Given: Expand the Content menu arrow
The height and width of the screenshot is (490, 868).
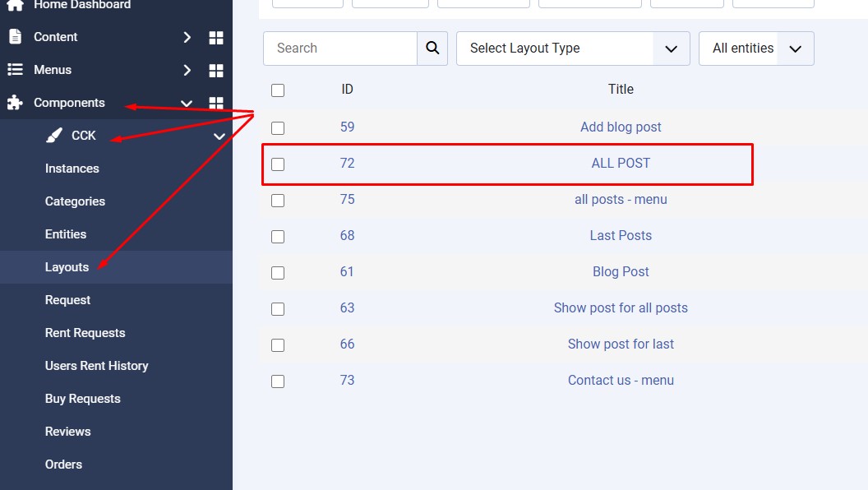Looking at the screenshot, I should pos(187,38).
